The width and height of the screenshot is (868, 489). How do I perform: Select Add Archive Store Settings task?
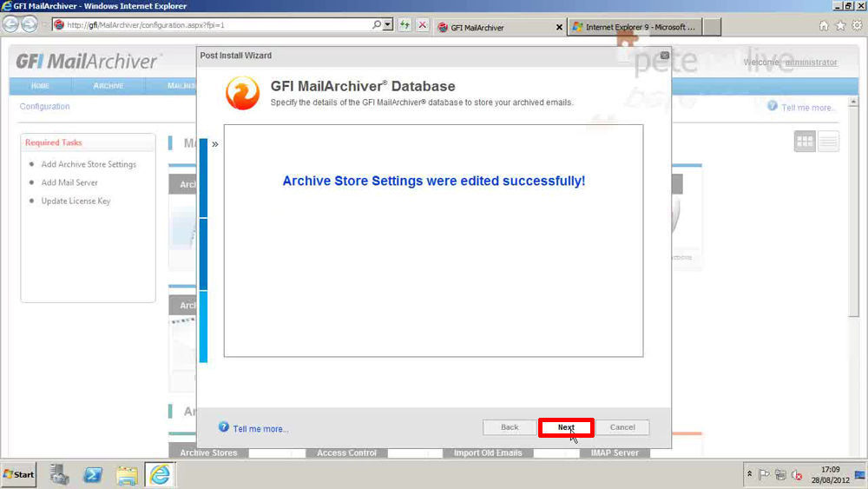coord(89,164)
